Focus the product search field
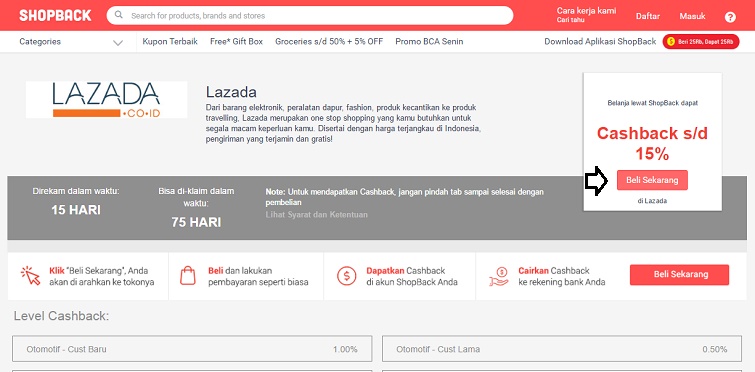The height and width of the screenshot is (372, 755). pos(310,15)
